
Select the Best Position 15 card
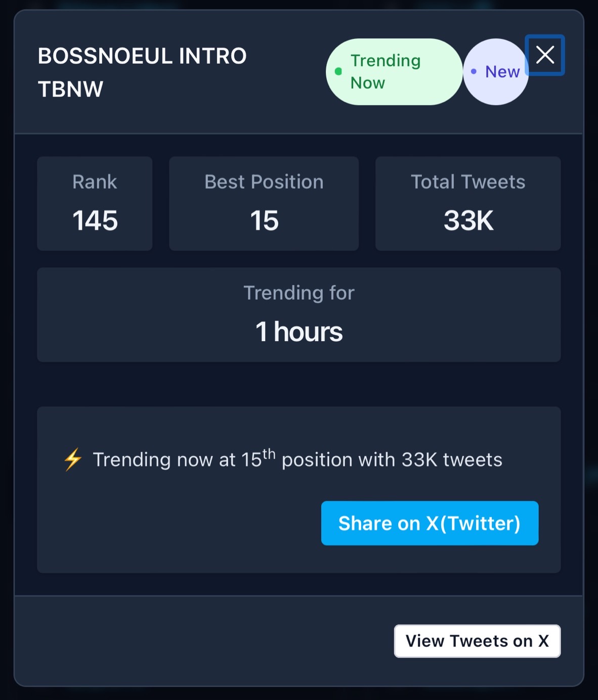click(264, 203)
